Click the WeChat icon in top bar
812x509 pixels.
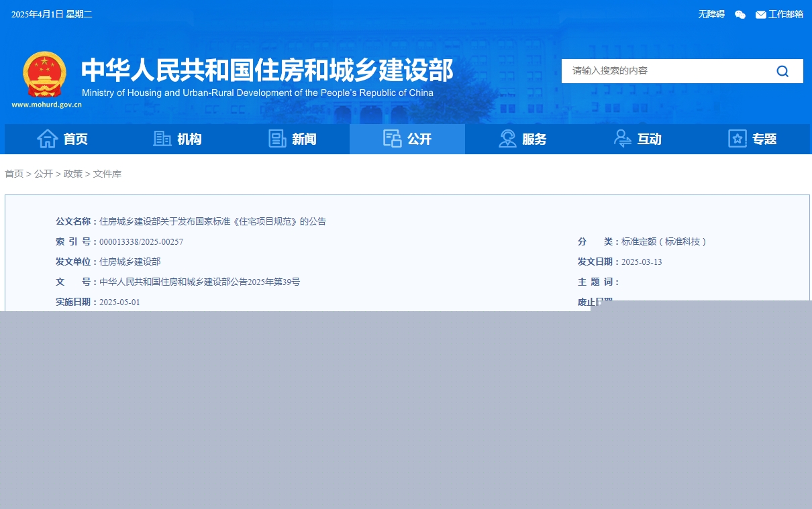coord(740,15)
